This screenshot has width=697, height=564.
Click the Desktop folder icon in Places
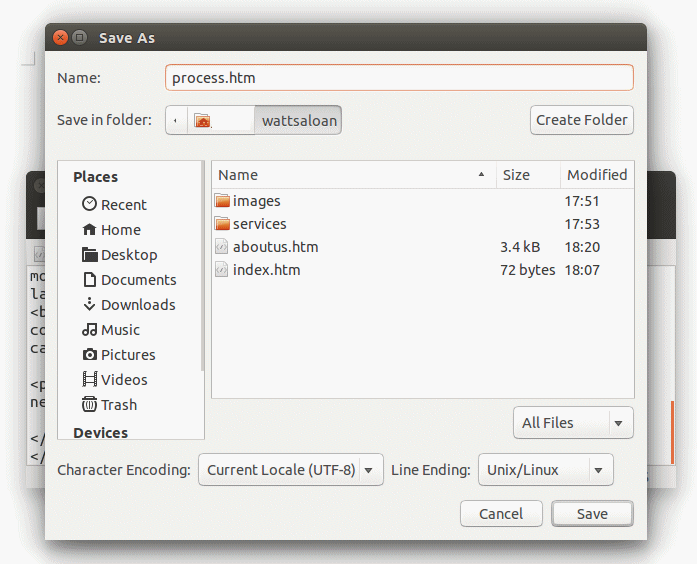click(89, 255)
